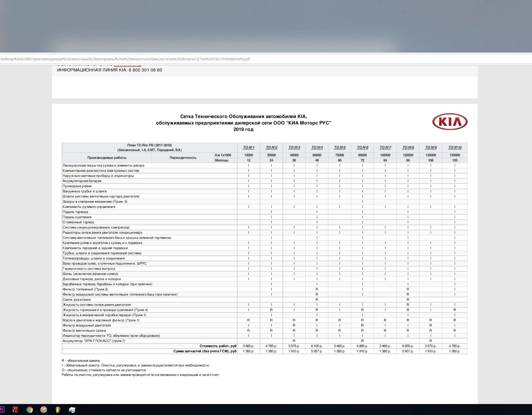The height and width of the screenshot is (415, 532).
Task: Select the 'ТО №10' column header
Action: coord(455,147)
